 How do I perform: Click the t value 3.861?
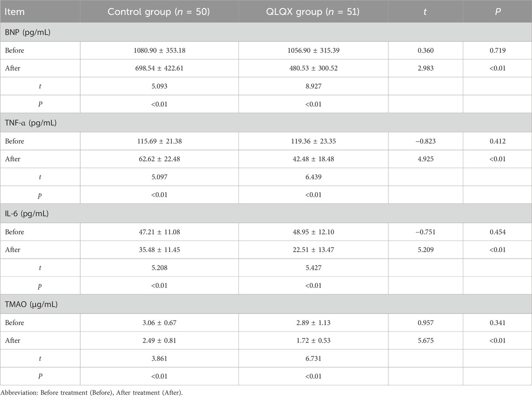pos(159,359)
